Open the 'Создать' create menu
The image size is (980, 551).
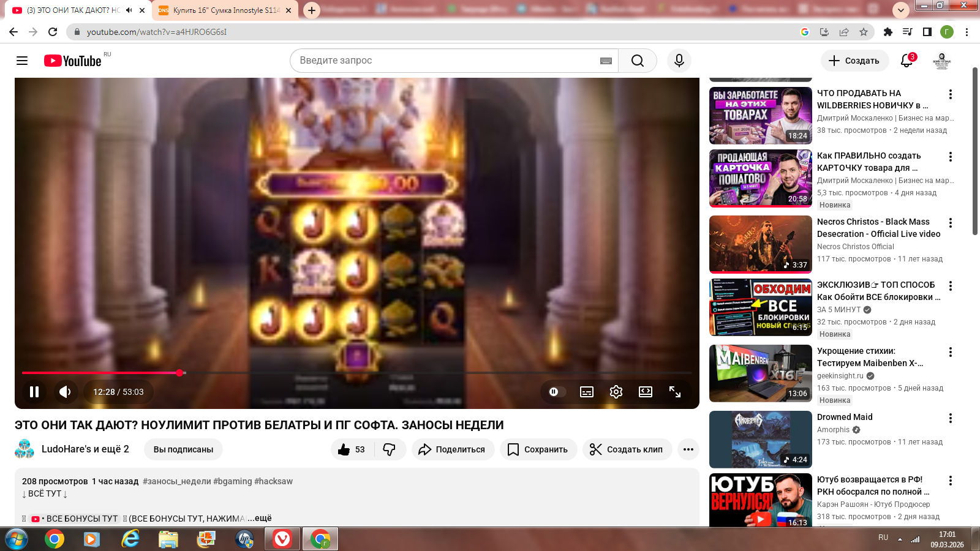(x=854, y=61)
